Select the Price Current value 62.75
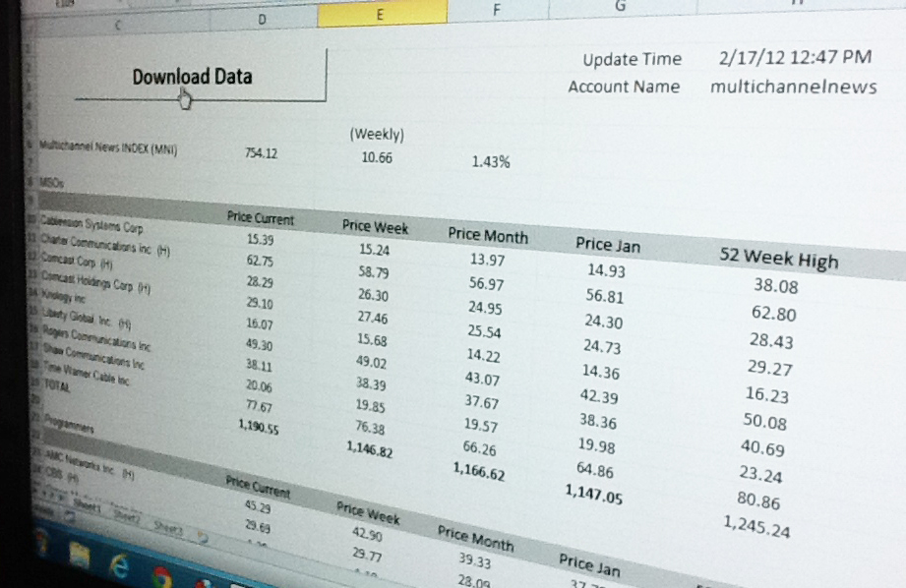Viewport: 906px width, 588px height. click(x=260, y=261)
